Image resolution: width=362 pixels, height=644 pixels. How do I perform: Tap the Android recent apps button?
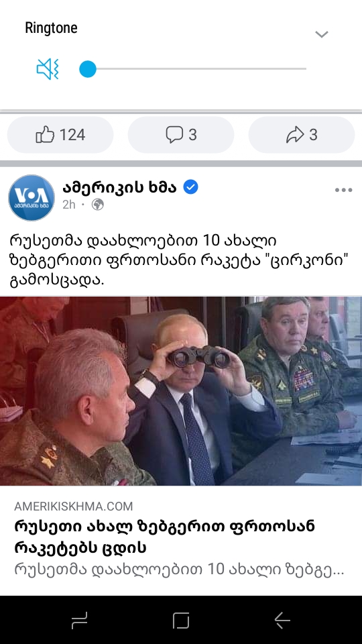pos(80,620)
